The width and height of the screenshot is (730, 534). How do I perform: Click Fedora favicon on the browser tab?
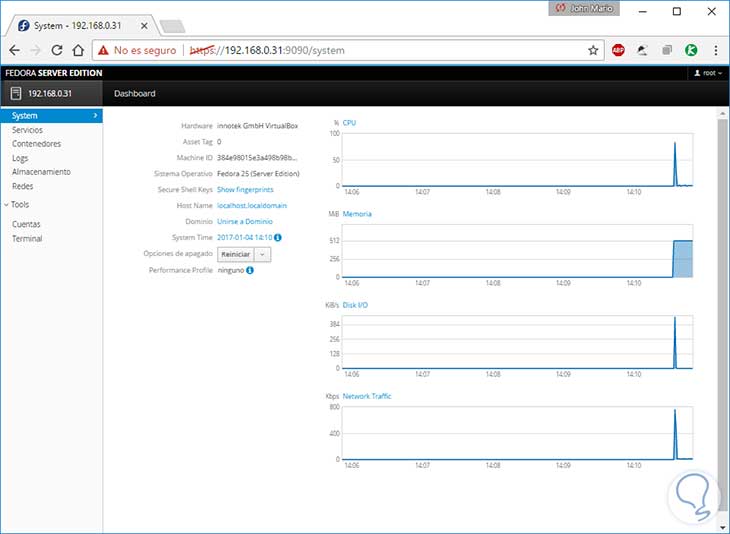coord(24,26)
